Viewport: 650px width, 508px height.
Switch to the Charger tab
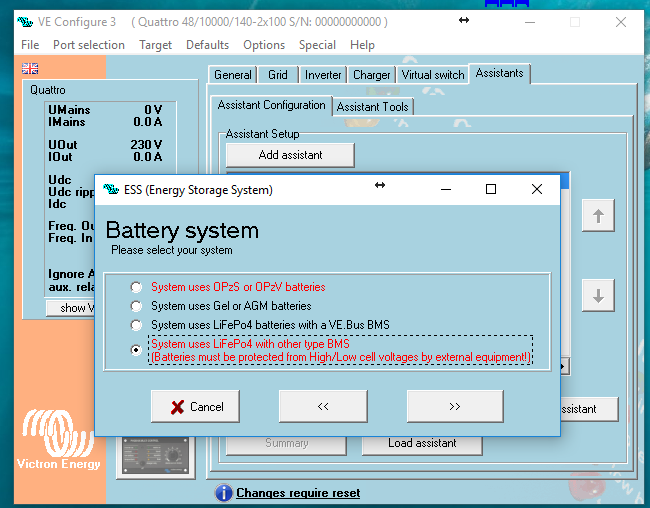[371, 75]
